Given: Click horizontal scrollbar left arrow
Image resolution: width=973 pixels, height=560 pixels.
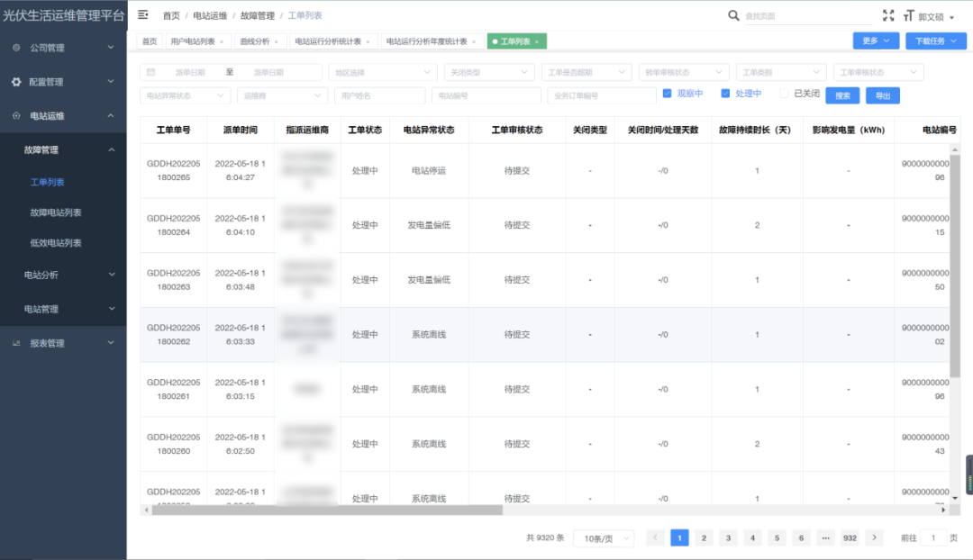Looking at the screenshot, I should 147,510.
